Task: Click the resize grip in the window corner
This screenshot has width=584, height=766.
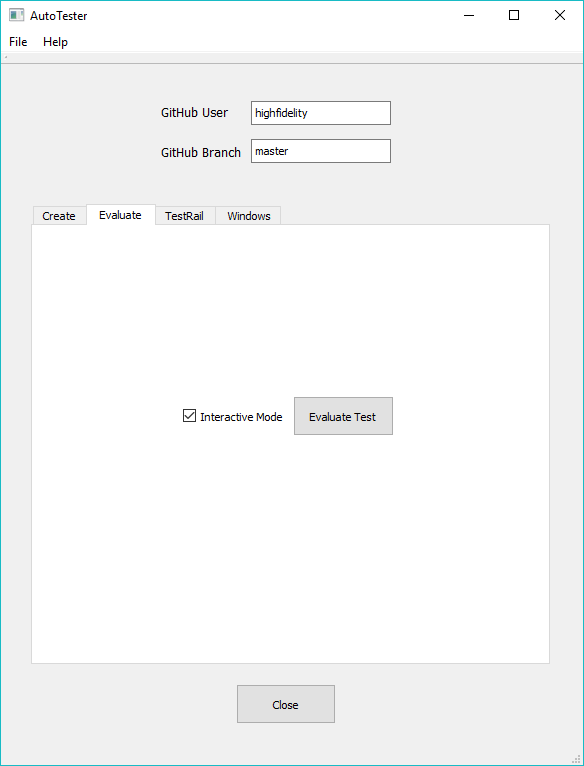Action: pyautogui.click(x=576, y=758)
